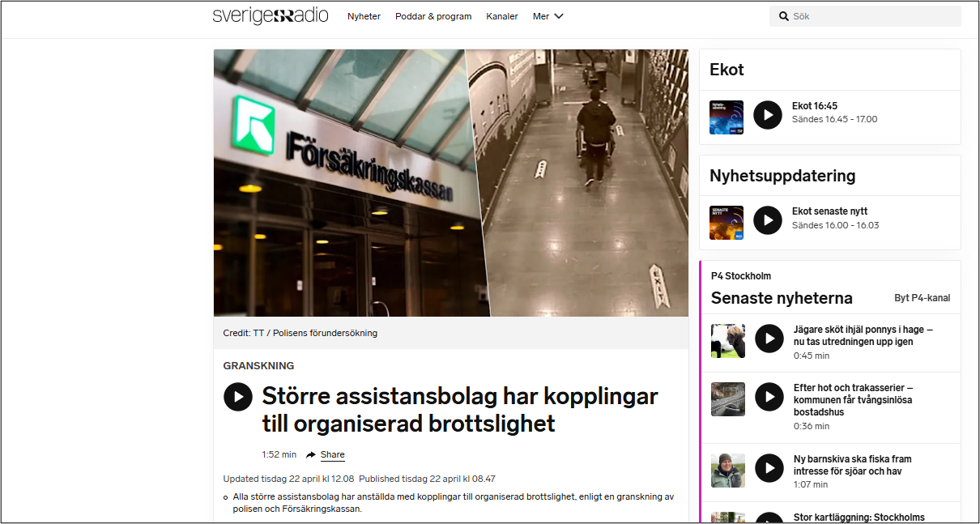980x524 pixels.
Task: Play the Ekot 16:45 broadcast
Action: (768, 115)
